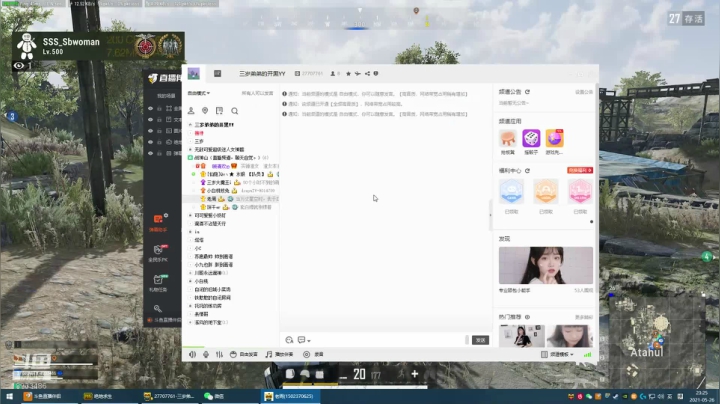Open the audio mixer settings icon
720x404 pixels.
click(x=219, y=354)
